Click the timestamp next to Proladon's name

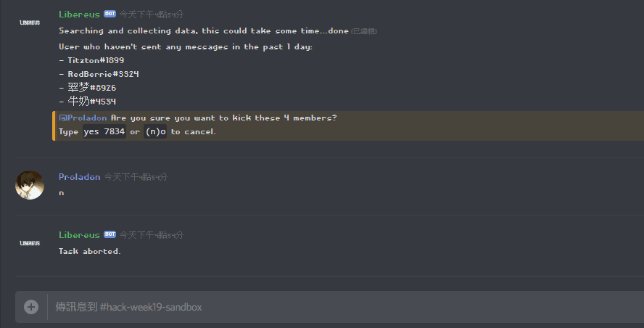136,177
